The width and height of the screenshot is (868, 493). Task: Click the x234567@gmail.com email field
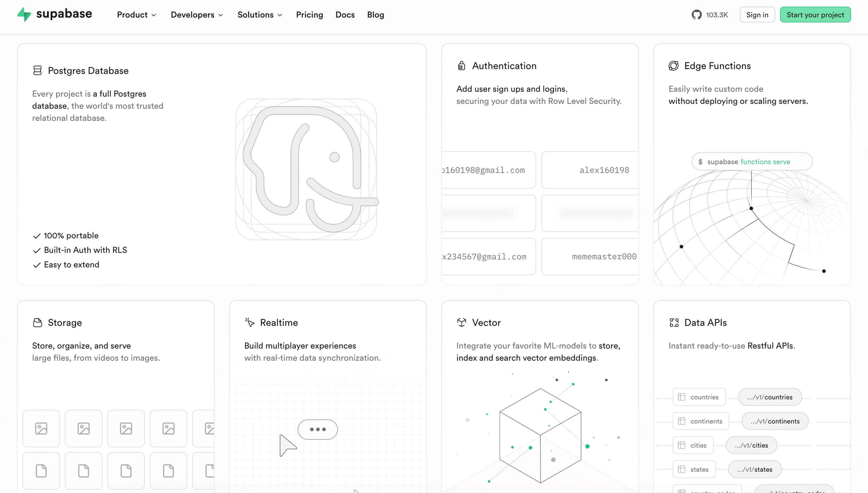[x=489, y=256]
